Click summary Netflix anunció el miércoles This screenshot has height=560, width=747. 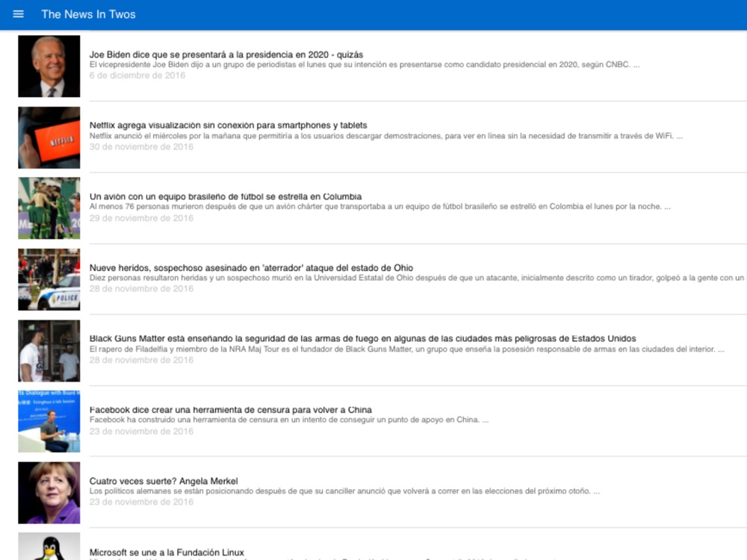pos(386,136)
